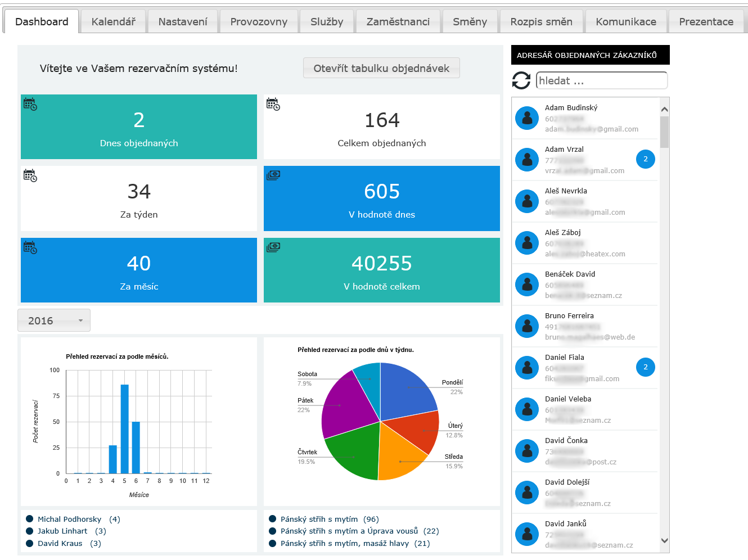This screenshot has width=748, height=560.
Task: Switch to the Směny tab
Action: point(470,21)
